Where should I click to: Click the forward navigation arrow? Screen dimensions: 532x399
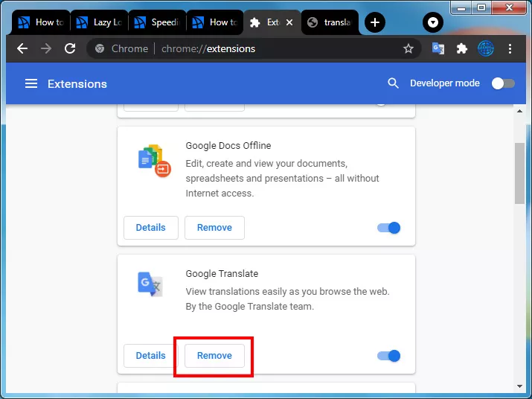pyautogui.click(x=46, y=48)
